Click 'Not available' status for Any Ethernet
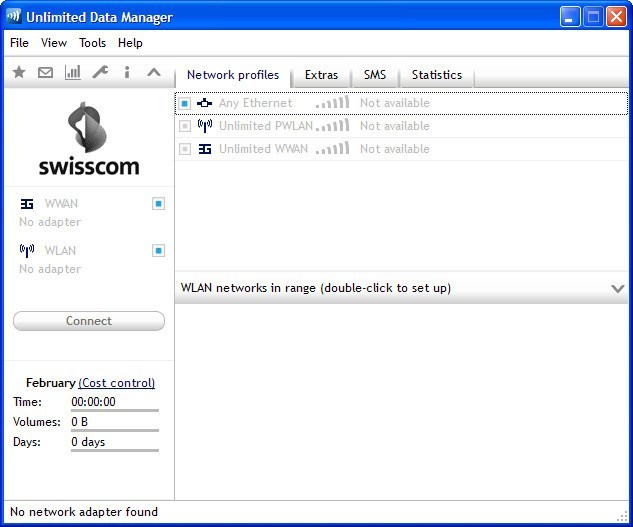The image size is (633, 527). pyautogui.click(x=394, y=103)
